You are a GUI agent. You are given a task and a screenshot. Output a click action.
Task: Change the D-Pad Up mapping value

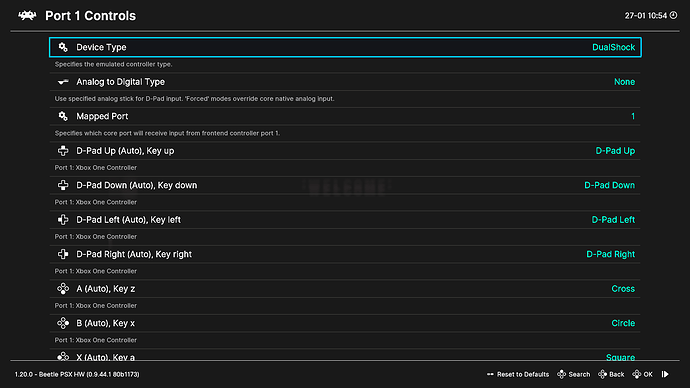[x=615, y=151]
